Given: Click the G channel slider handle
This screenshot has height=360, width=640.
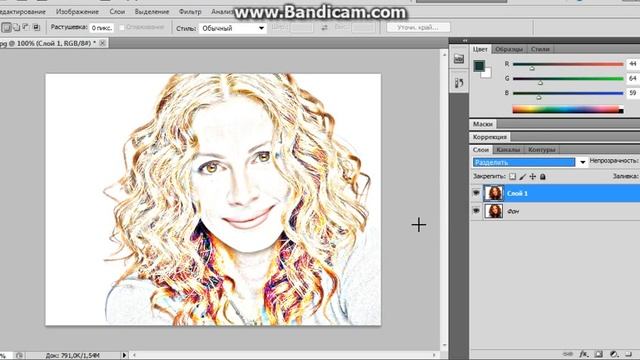Looking at the screenshot, I should [540, 83].
